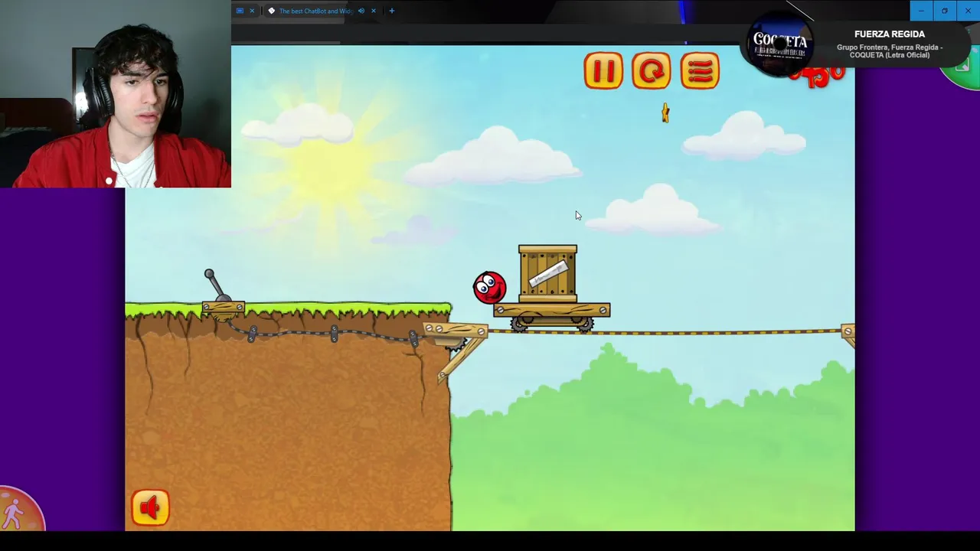Click the COQUETA album disc thumbnail

(x=779, y=43)
